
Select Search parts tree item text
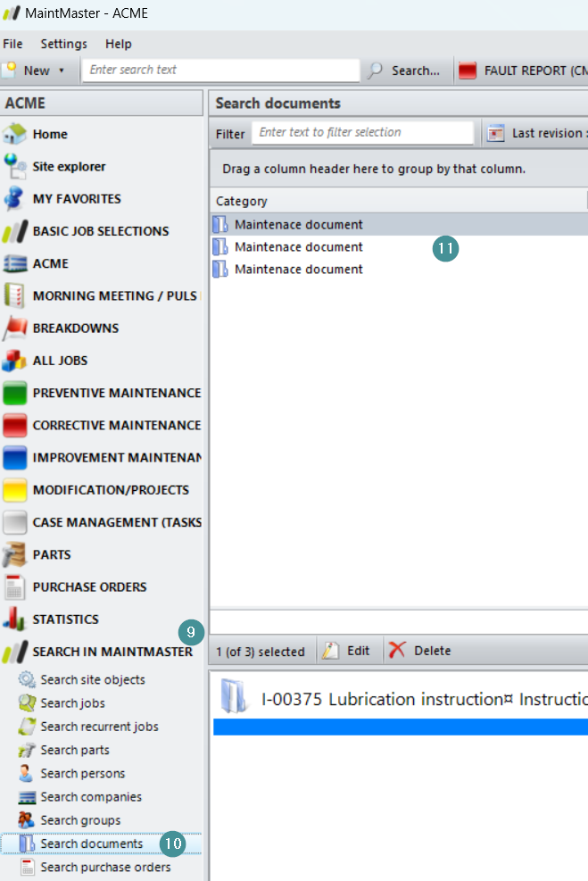click(75, 750)
